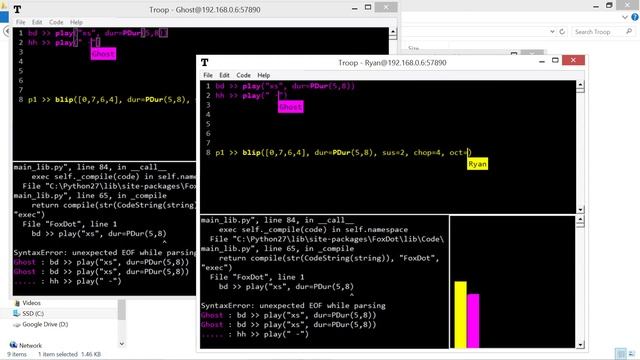The height and width of the screenshot is (360, 640).
Task: Click line 2 hh play code in Ryan editor
Action: (251, 96)
